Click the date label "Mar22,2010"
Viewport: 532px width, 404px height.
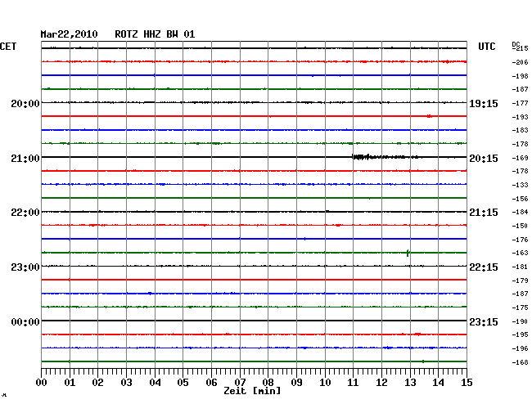point(70,34)
